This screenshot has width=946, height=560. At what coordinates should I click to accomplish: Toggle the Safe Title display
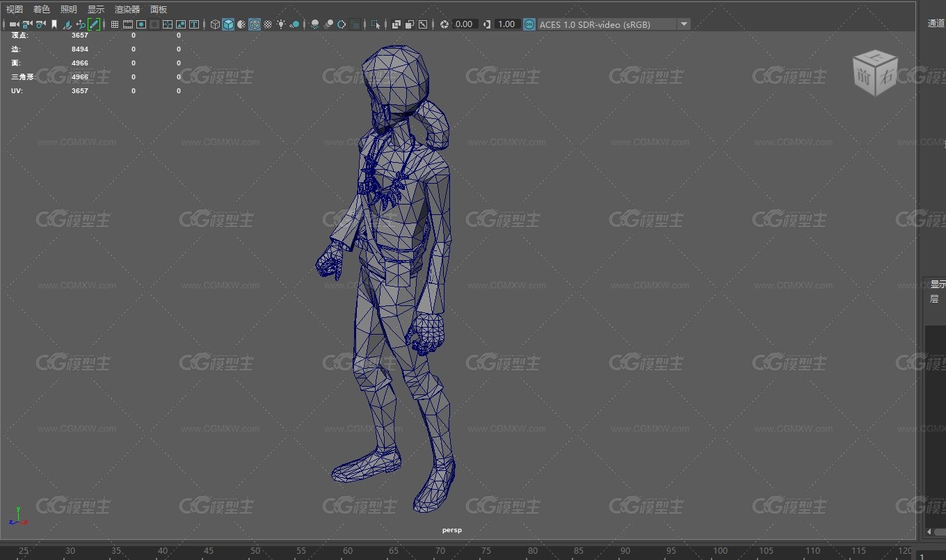(x=194, y=24)
